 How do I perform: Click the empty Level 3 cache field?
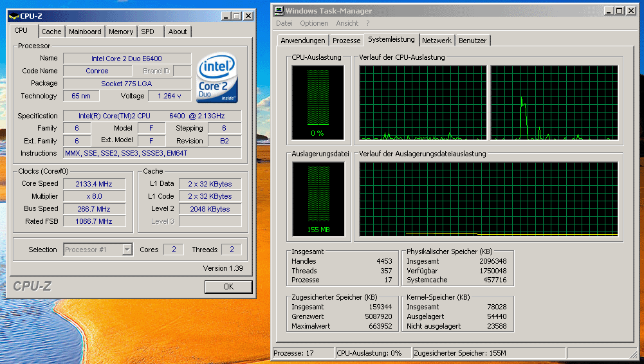coord(210,222)
